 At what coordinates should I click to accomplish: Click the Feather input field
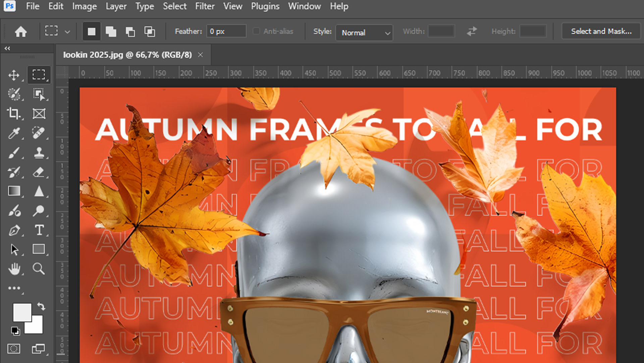coord(226,31)
